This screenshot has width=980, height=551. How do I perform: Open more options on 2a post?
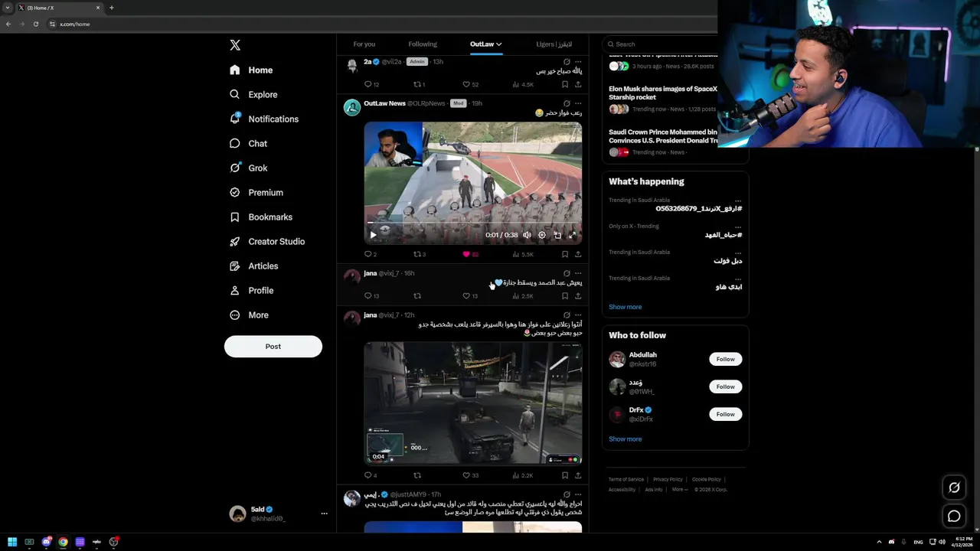point(578,61)
